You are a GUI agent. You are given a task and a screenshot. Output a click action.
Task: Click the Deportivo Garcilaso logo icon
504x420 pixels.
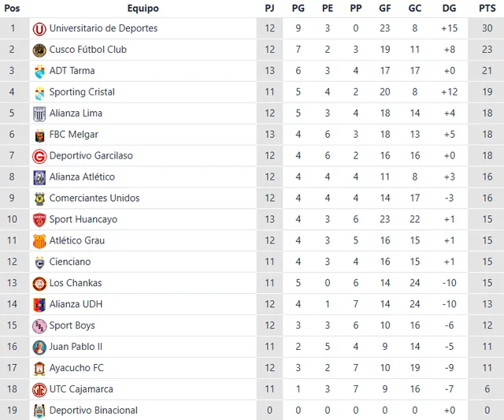[x=39, y=156]
